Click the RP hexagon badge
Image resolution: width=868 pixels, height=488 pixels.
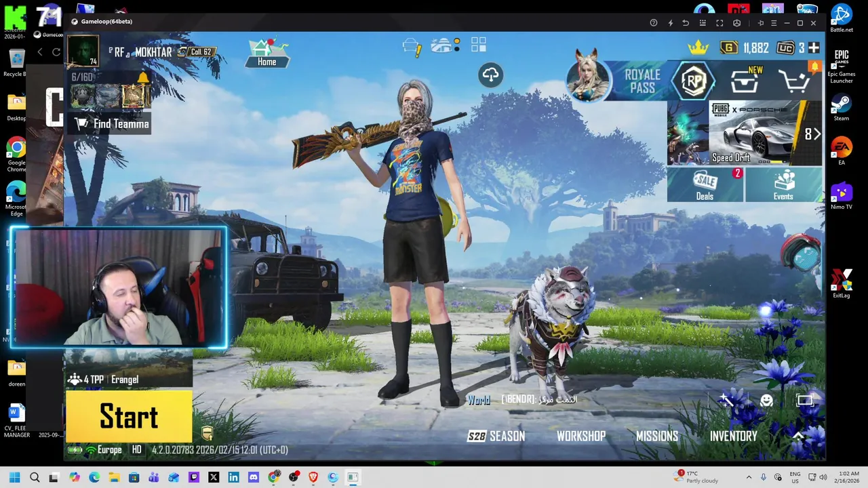(x=693, y=81)
